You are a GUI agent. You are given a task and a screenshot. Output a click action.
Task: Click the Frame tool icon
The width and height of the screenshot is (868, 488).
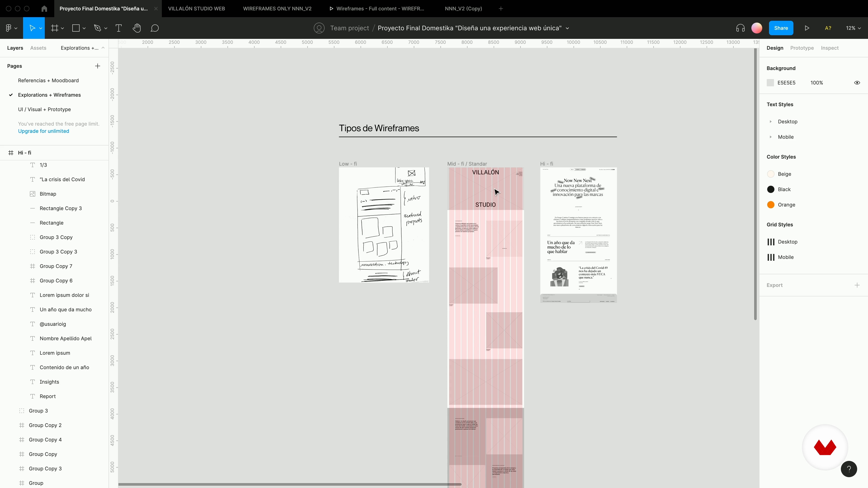(x=54, y=28)
